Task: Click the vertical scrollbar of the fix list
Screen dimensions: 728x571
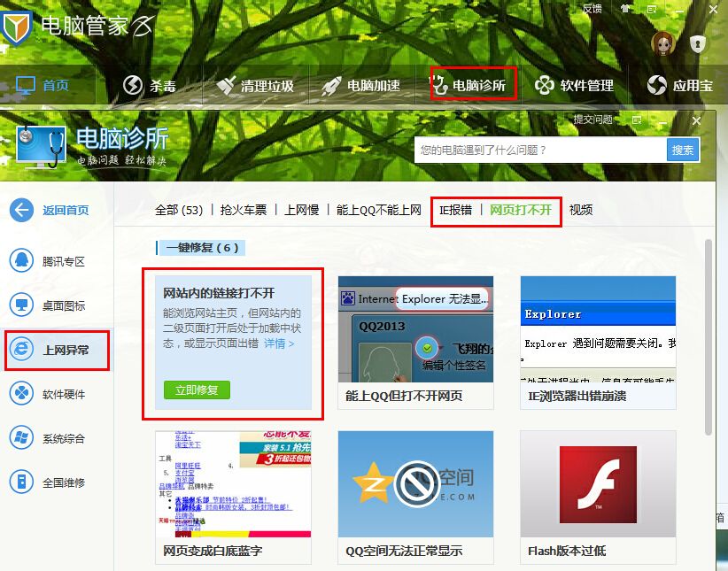Action: (707, 336)
